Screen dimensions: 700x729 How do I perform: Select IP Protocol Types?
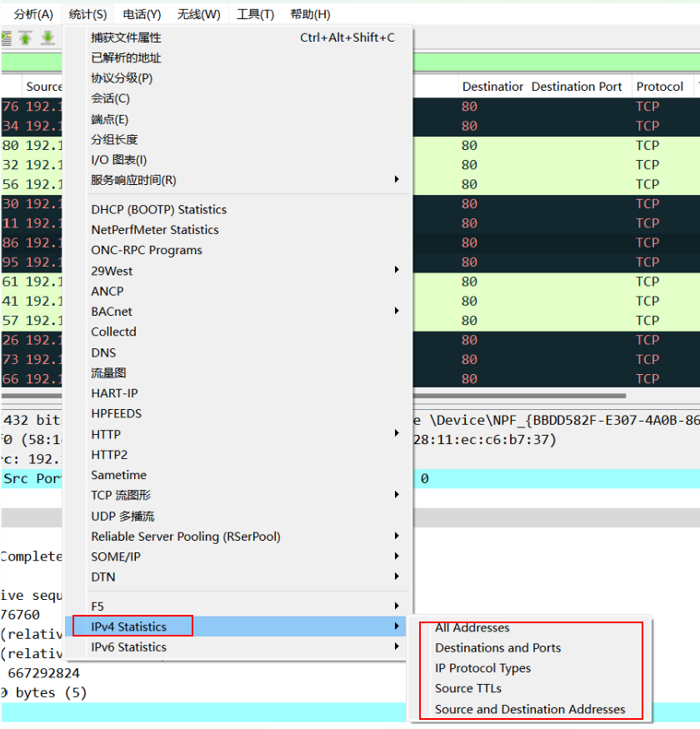coord(529,668)
